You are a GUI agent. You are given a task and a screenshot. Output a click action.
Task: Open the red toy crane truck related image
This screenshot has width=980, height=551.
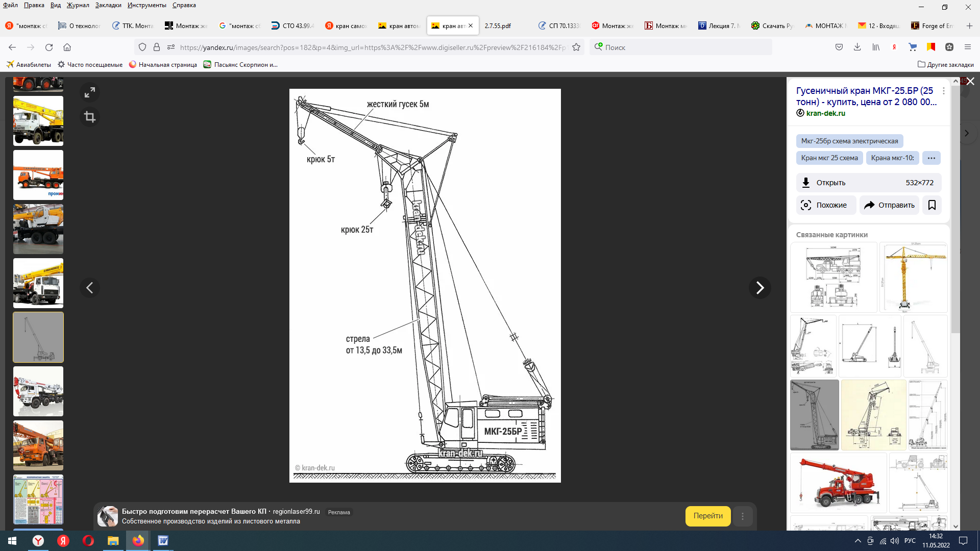(839, 483)
